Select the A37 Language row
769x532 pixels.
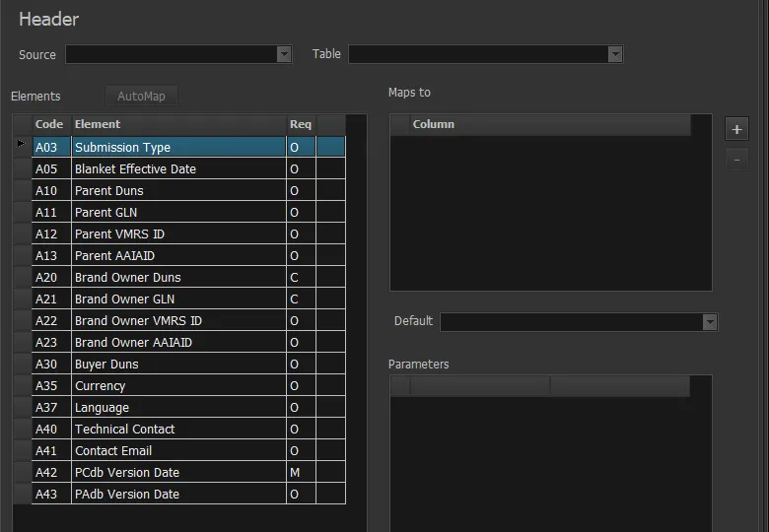click(177, 407)
